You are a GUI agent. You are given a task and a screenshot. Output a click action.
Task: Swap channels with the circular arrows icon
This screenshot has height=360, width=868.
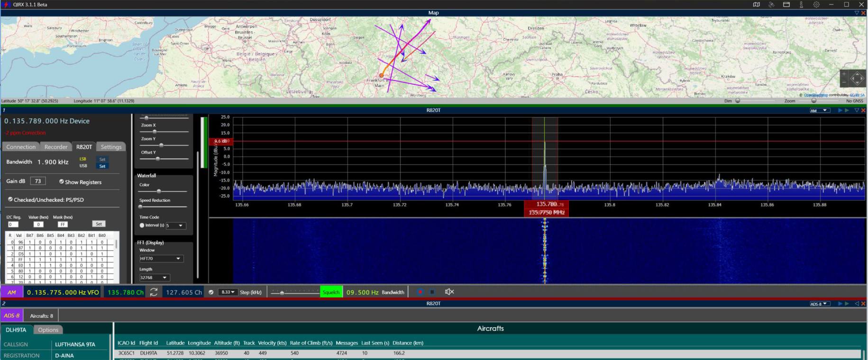pos(154,292)
